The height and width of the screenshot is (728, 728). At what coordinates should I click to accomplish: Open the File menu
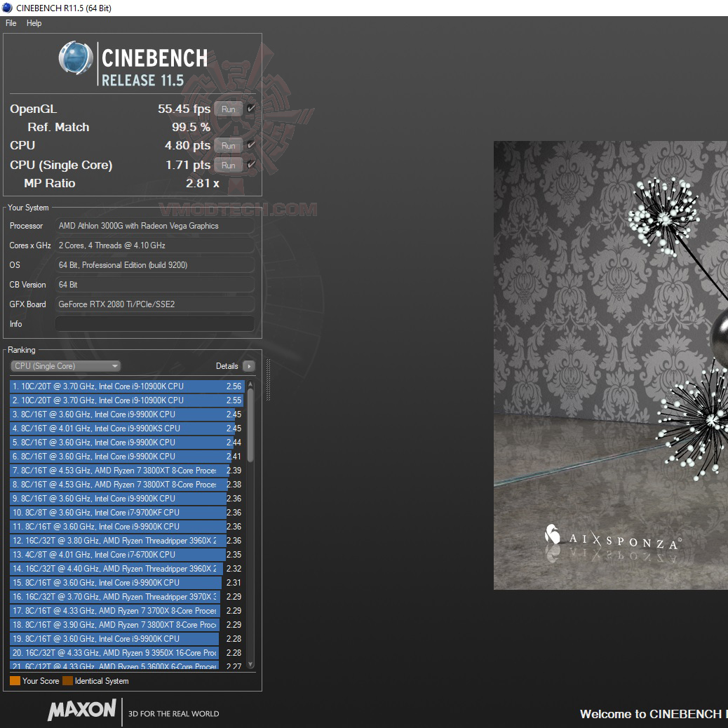coord(11,23)
